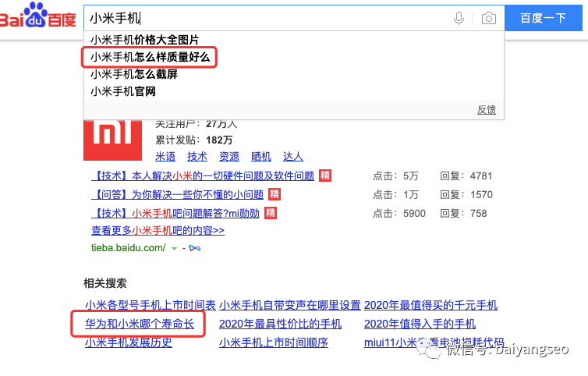The width and height of the screenshot is (588, 376).
Task: Open post 为你解决一些你不懂的小问题
Action: (x=178, y=194)
